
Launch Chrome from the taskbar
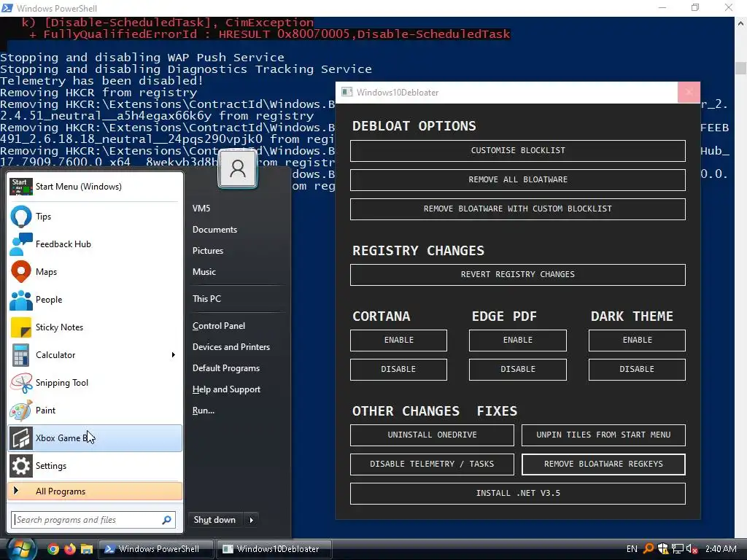click(53, 549)
